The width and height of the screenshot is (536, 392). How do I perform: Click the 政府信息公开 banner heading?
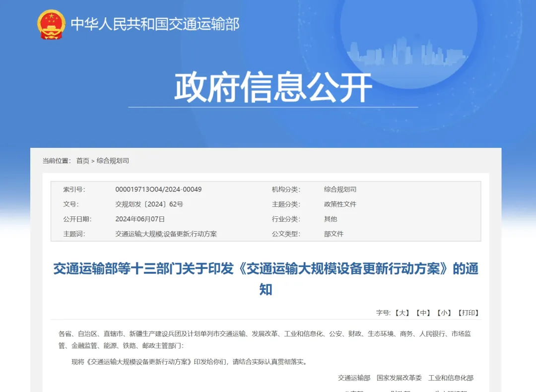click(273, 87)
